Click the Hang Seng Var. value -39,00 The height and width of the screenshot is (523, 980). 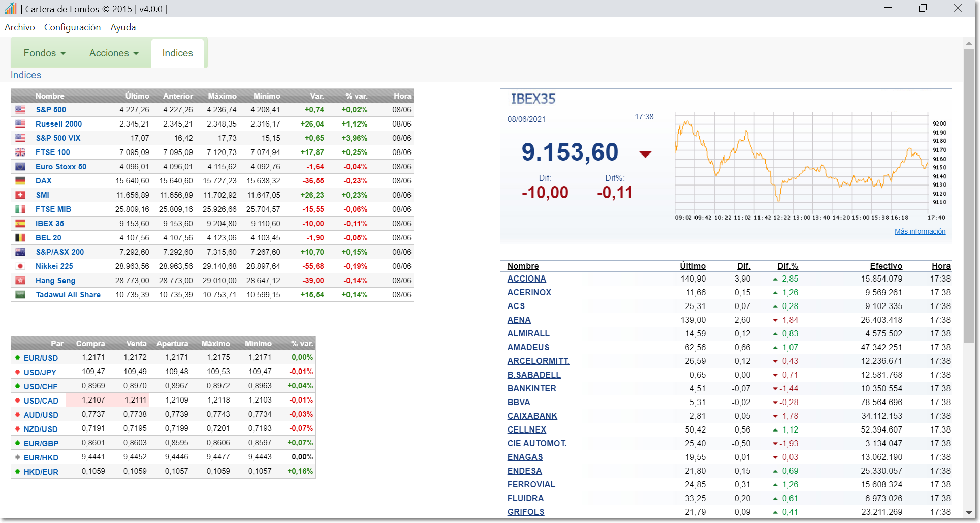coord(313,281)
